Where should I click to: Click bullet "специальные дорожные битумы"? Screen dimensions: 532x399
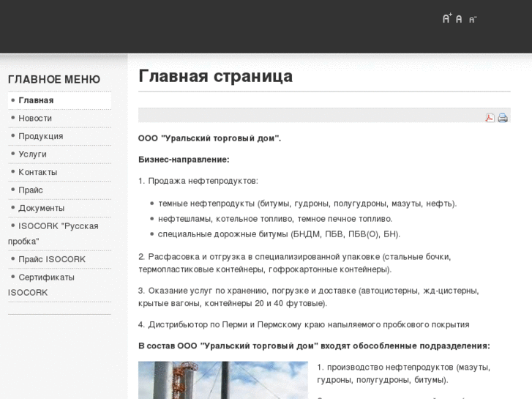tap(279, 234)
